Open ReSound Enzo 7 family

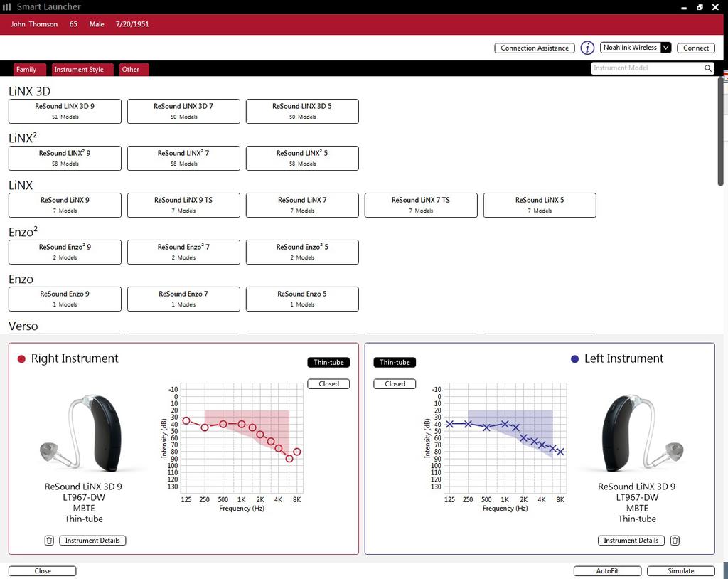[x=184, y=299]
